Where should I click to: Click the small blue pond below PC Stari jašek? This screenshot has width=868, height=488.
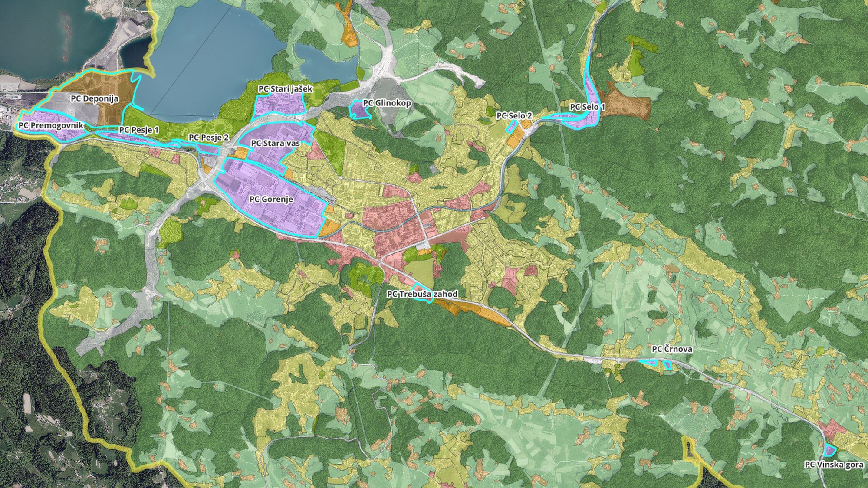tap(325, 65)
